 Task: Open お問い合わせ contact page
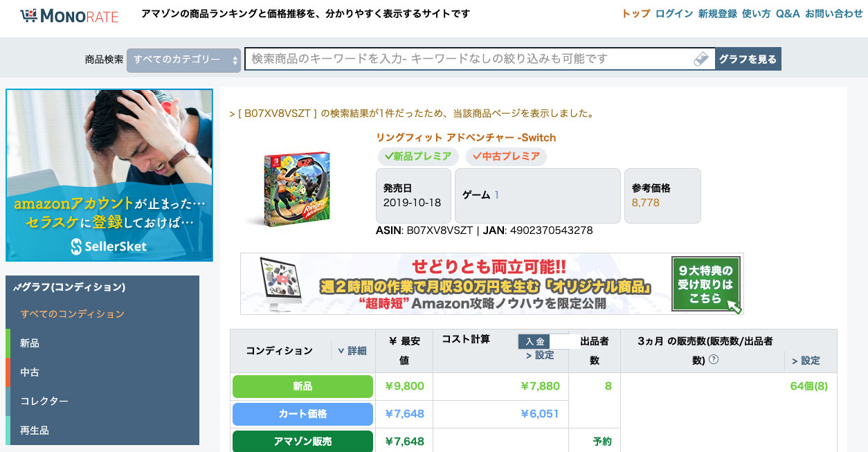834,14
